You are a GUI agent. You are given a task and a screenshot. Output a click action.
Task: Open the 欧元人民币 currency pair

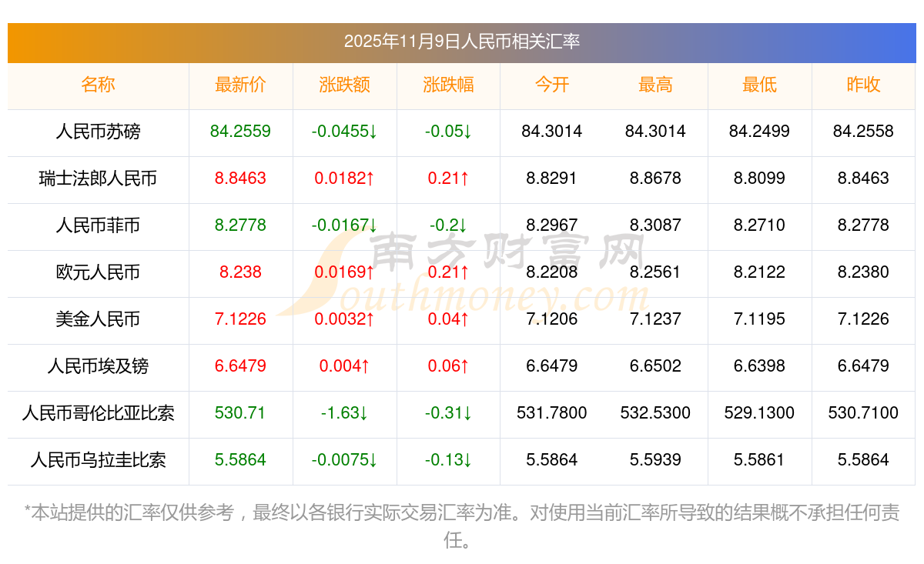98,272
